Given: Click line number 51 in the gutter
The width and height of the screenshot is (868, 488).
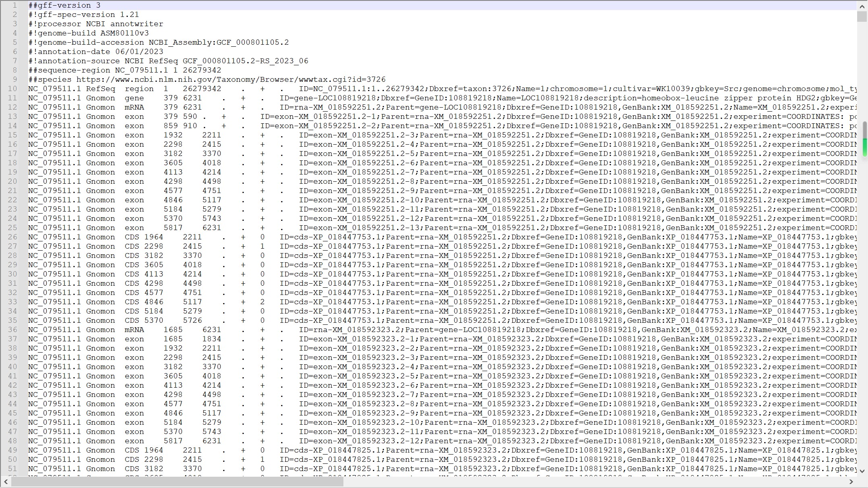Looking at the screenshot, I should [x=12, y=469].
